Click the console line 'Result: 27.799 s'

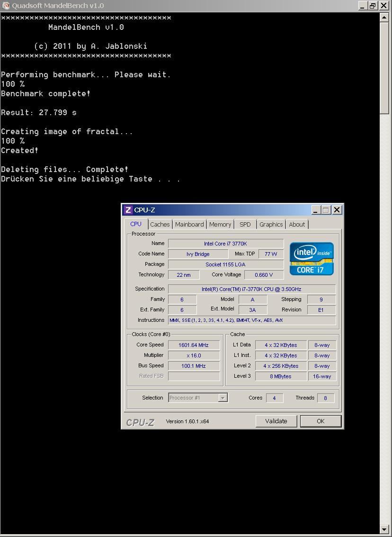39,112
